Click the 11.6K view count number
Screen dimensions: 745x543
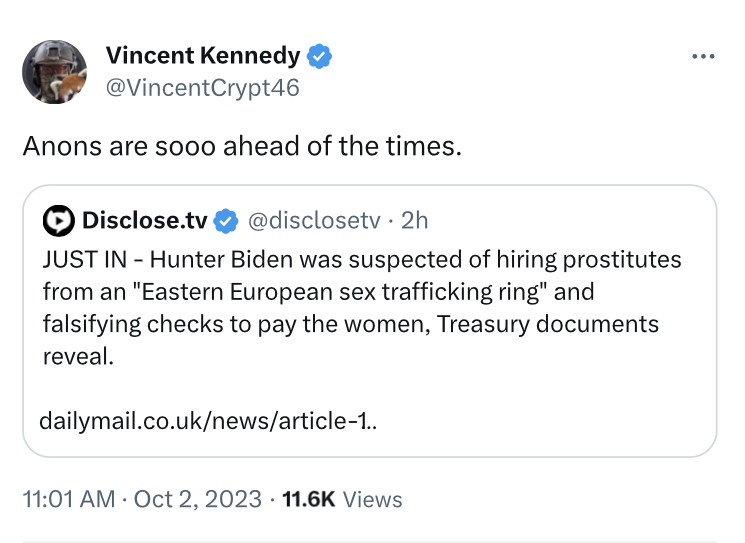(x=309, y=498)
